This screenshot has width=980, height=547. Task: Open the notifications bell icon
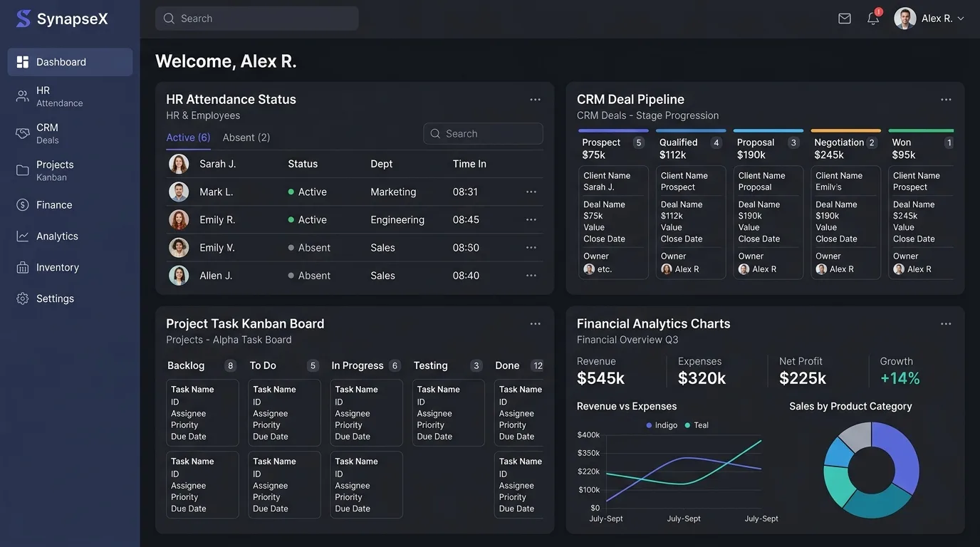click(873, 19)
